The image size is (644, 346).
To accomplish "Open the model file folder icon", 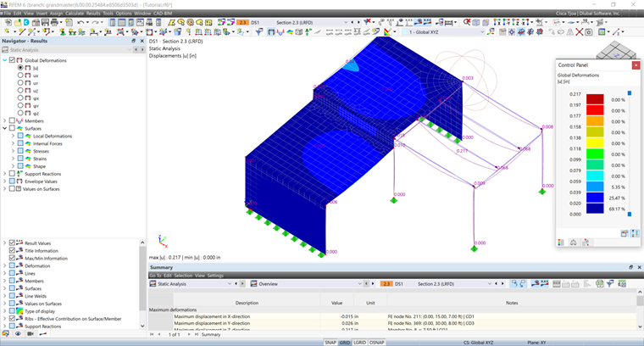I will click(18, 22).
